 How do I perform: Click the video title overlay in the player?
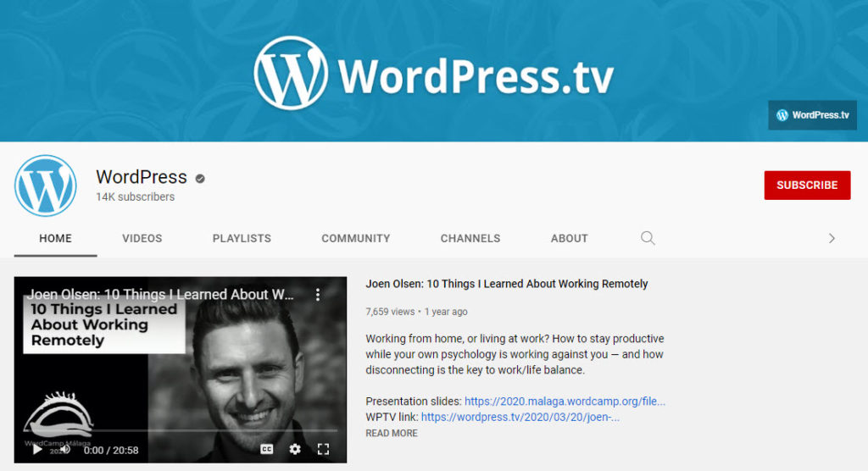point(160,295)
